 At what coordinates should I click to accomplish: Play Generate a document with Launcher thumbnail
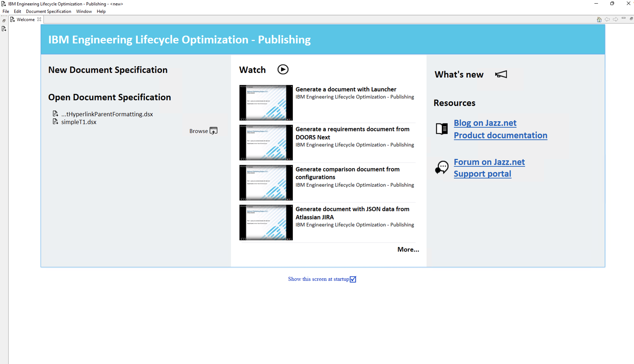coord(266,103)
